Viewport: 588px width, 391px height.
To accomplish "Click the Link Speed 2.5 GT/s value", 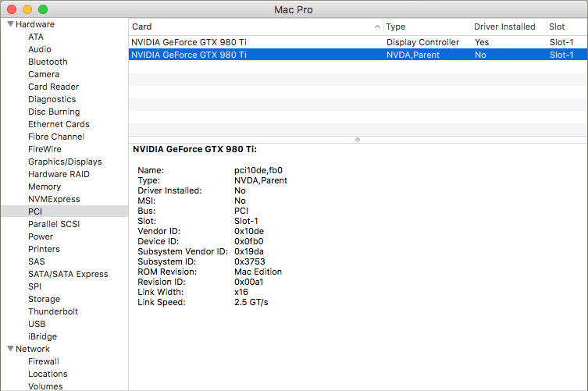I will 251,302.
